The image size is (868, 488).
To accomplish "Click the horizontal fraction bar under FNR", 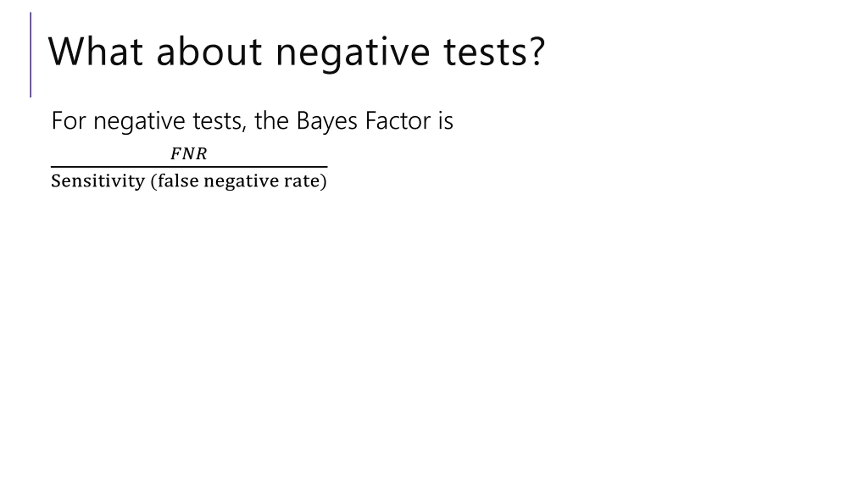I will click(189, 167).
